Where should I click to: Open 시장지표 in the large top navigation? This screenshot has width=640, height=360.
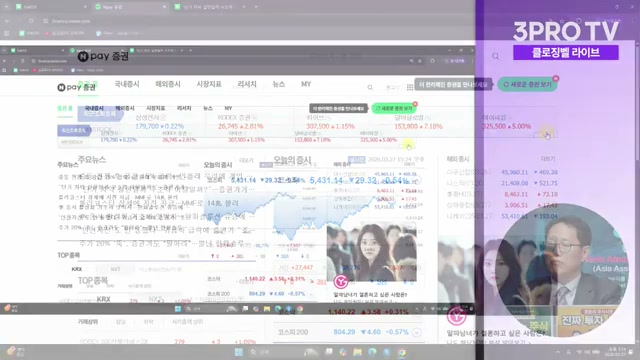209,84
